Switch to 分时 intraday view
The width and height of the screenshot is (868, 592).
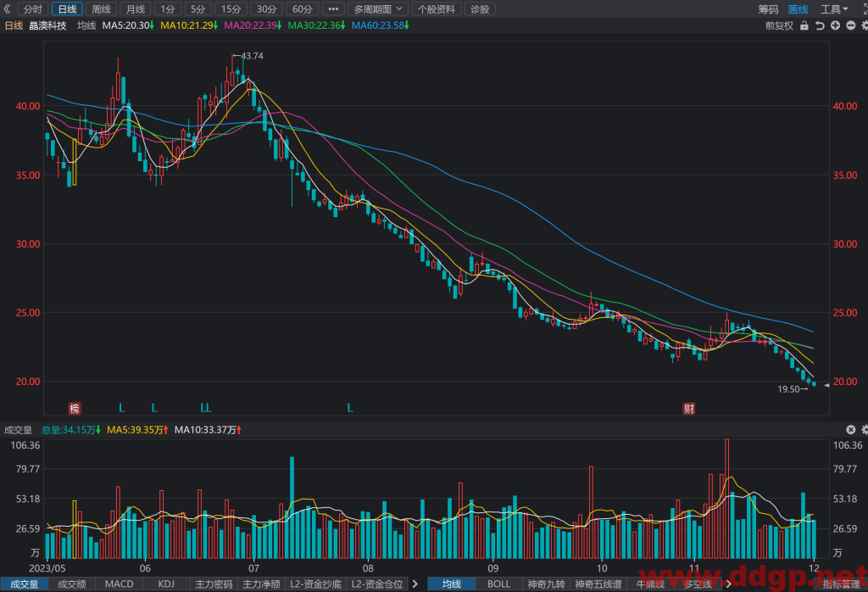click(x=33, y=8)
